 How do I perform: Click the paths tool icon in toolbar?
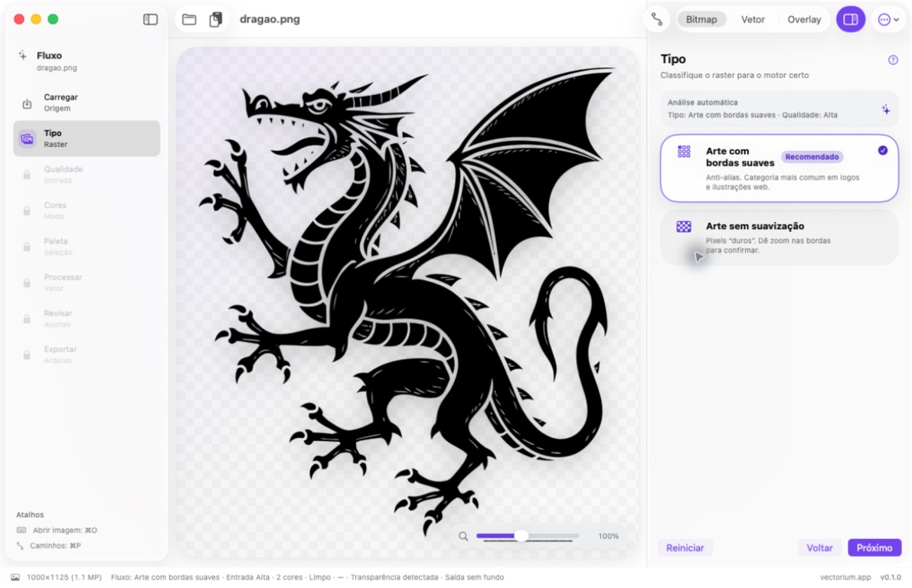pos(657,19)
